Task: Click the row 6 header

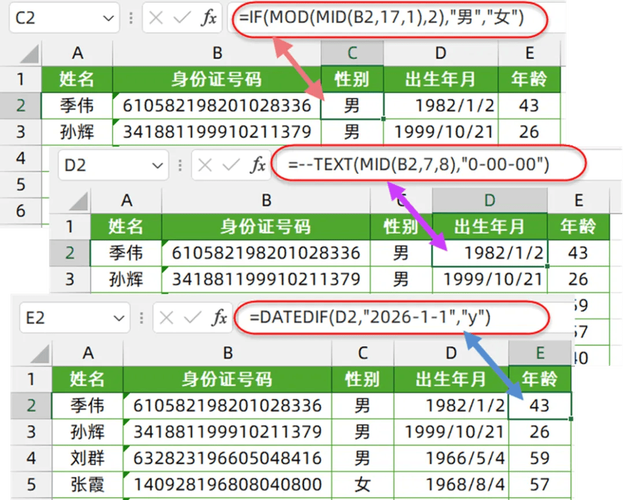Action: coord(20,211)
